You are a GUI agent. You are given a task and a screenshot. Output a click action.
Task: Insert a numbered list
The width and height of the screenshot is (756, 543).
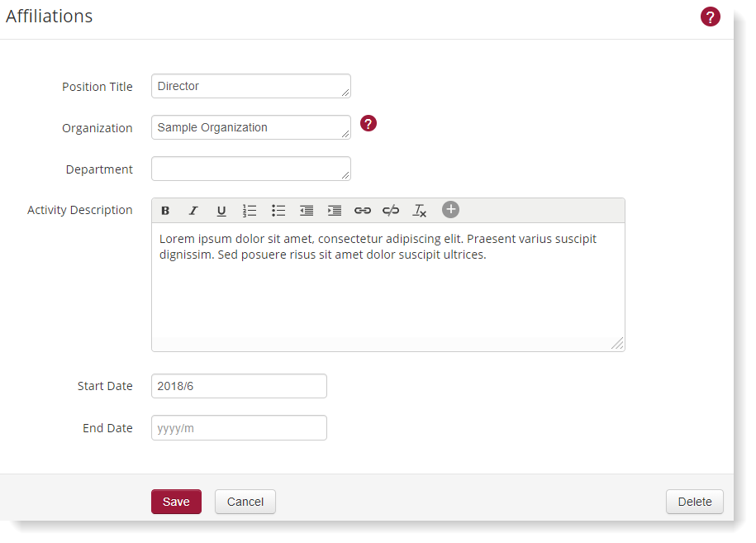click(250, 211)
